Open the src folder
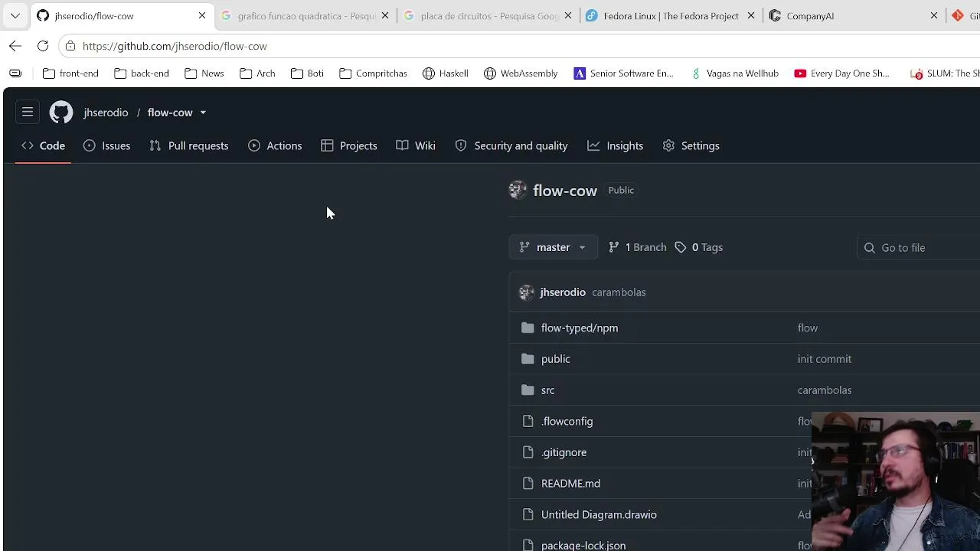980x551 pixels. click(548, 390)
